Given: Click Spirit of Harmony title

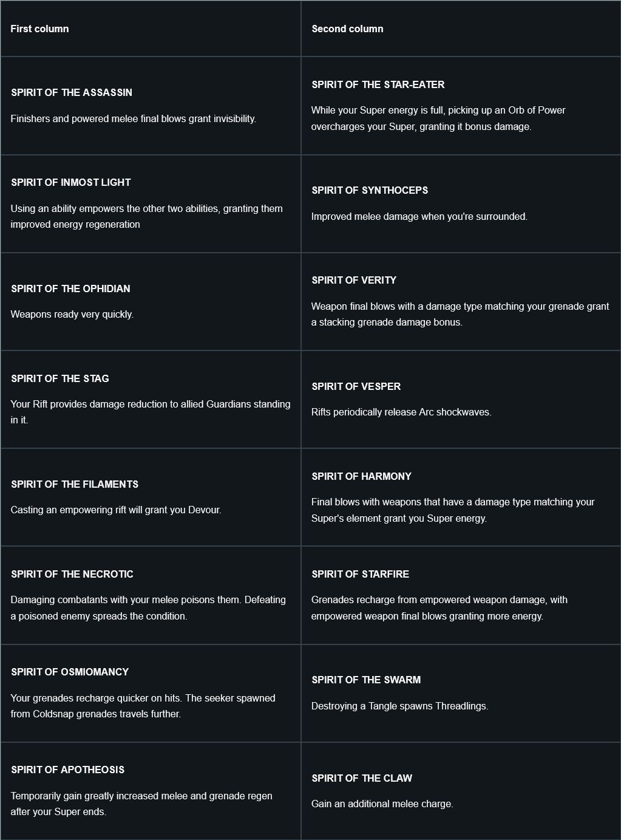Looking at the screenshot, I should pyautogui.click(x=361, y=476).
